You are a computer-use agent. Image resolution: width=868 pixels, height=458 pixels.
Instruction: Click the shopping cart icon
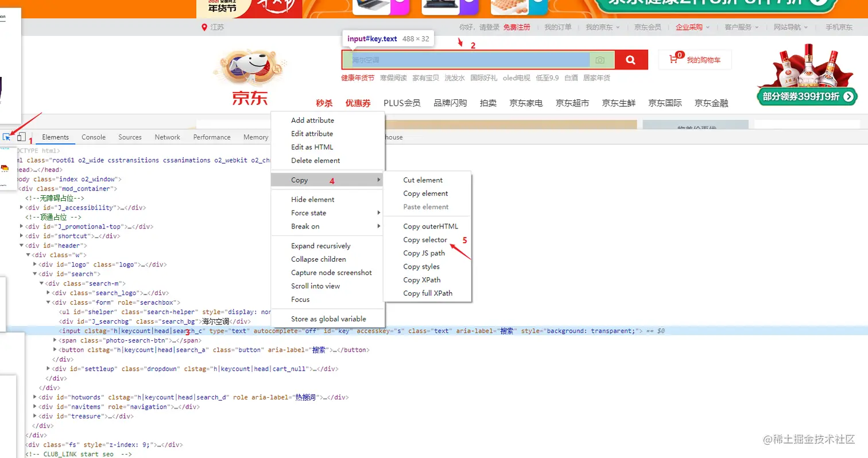(x=675, y=59)
